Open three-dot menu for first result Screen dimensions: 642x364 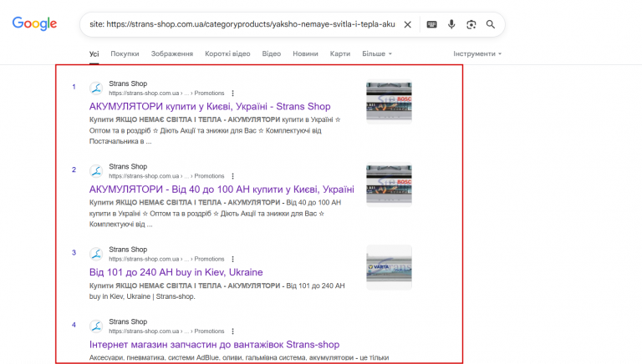[x=233, y=94]
